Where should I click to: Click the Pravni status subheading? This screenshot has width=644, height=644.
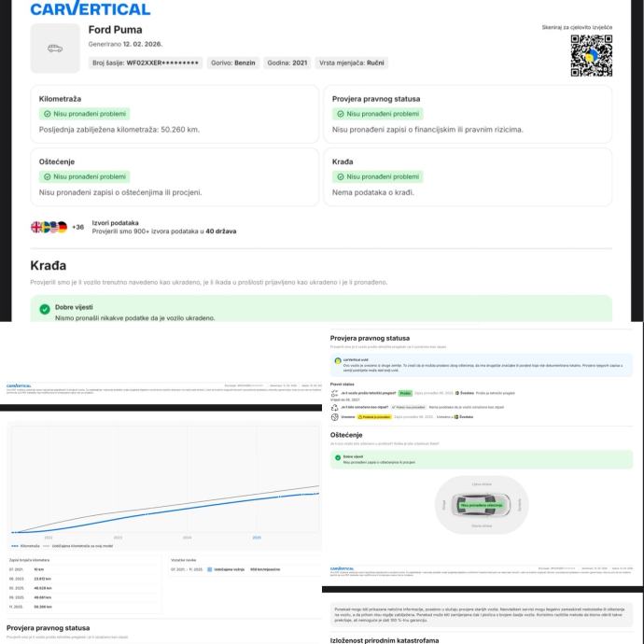tap(343, 385)
